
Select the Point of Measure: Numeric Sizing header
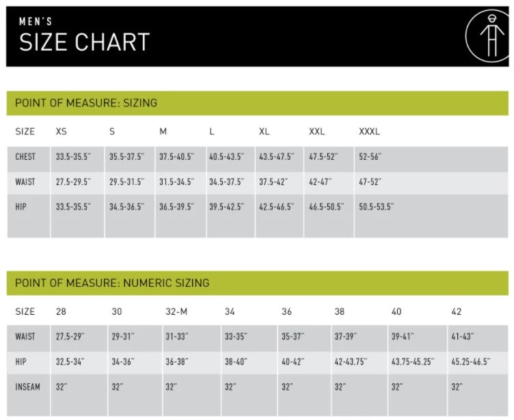(x=112, y=283)
